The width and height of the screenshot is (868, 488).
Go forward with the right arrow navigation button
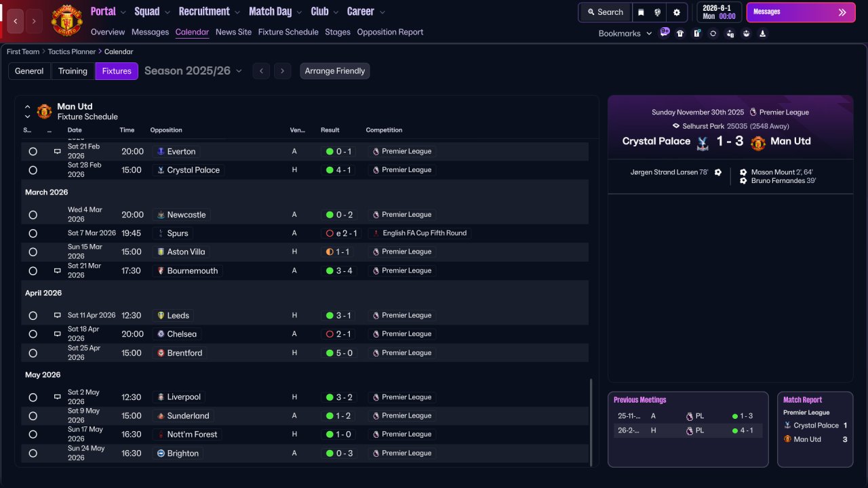tap(34, 21)
